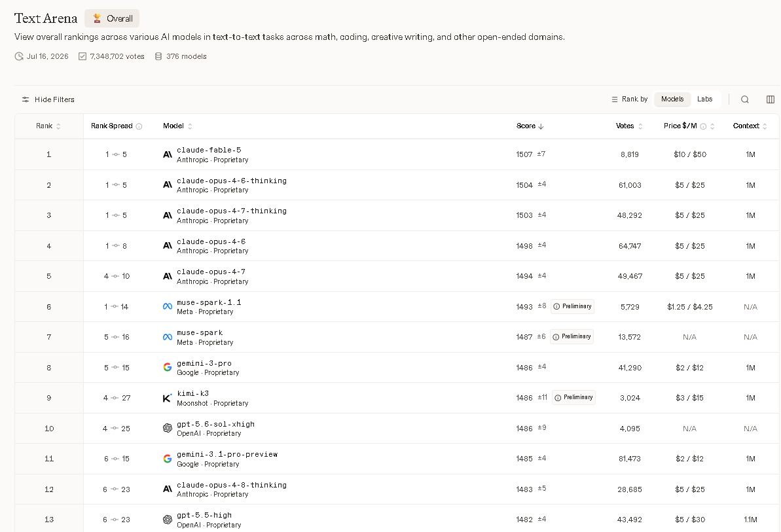Click the Rank Spread column header

[117, 126]
